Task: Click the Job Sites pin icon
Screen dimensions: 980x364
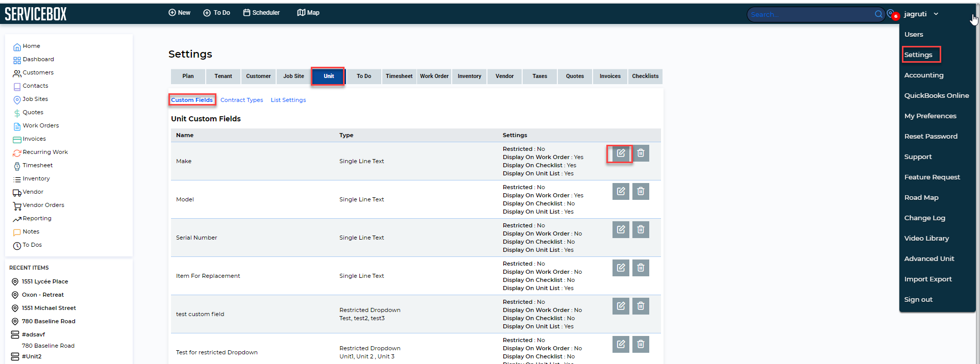Action: (x=17, y=100)
